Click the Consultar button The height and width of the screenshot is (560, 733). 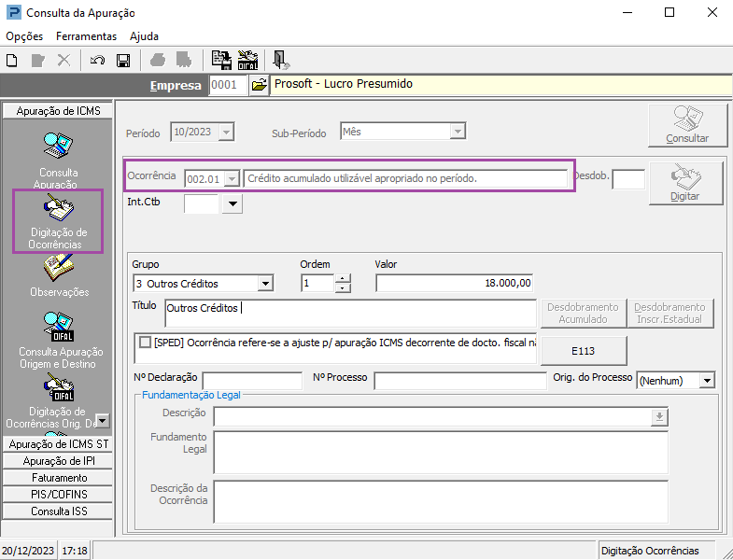(x=687, y=125)
